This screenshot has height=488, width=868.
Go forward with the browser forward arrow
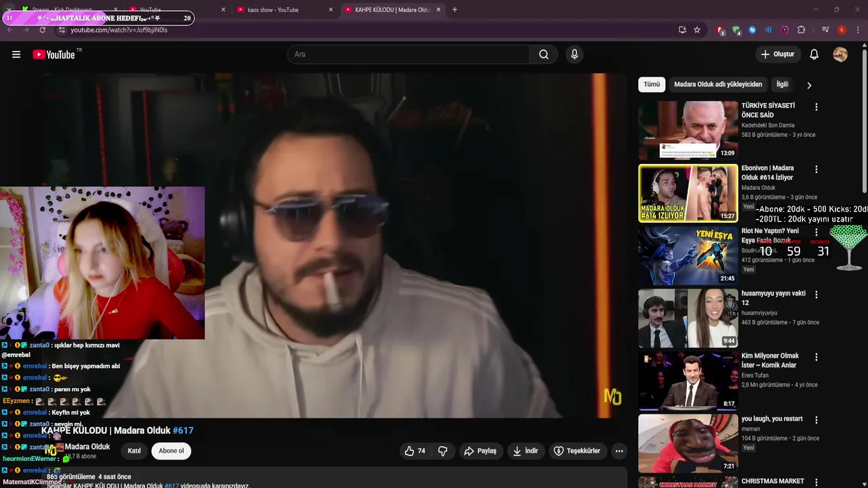tap(26, 30)
